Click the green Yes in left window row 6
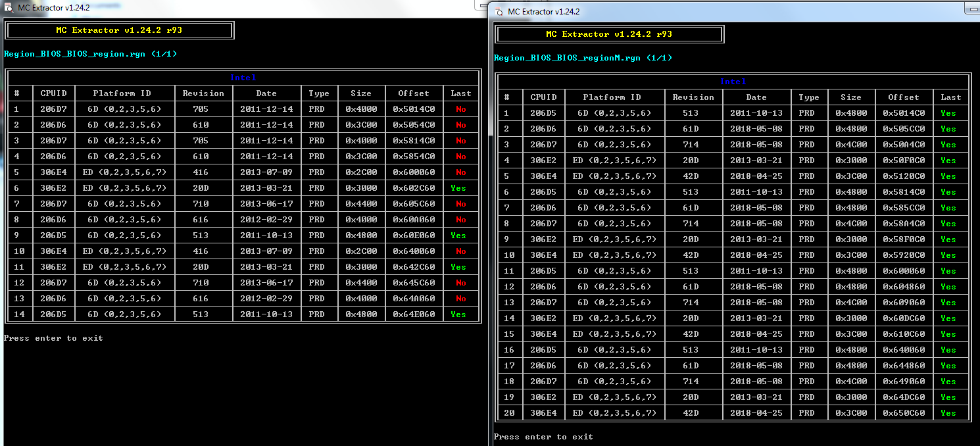Viewport: 980px width, 446px height. [458, 188]
